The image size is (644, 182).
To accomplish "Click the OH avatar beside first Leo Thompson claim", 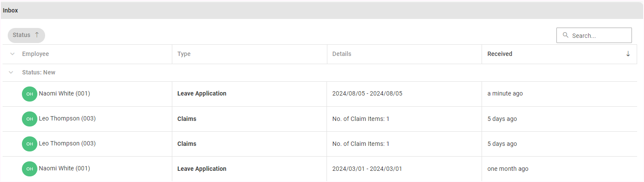I will (x=30, y=119).
